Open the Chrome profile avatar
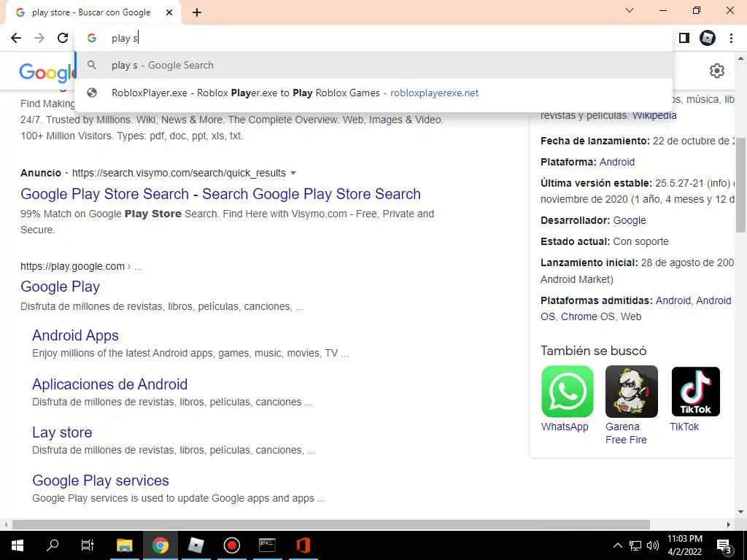The width and height of the screenshot is (747, 560). click(708, 38)
